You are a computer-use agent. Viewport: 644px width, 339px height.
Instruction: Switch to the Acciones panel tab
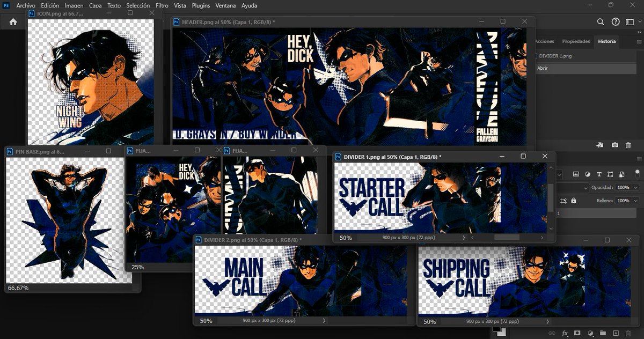pos(545,41)
